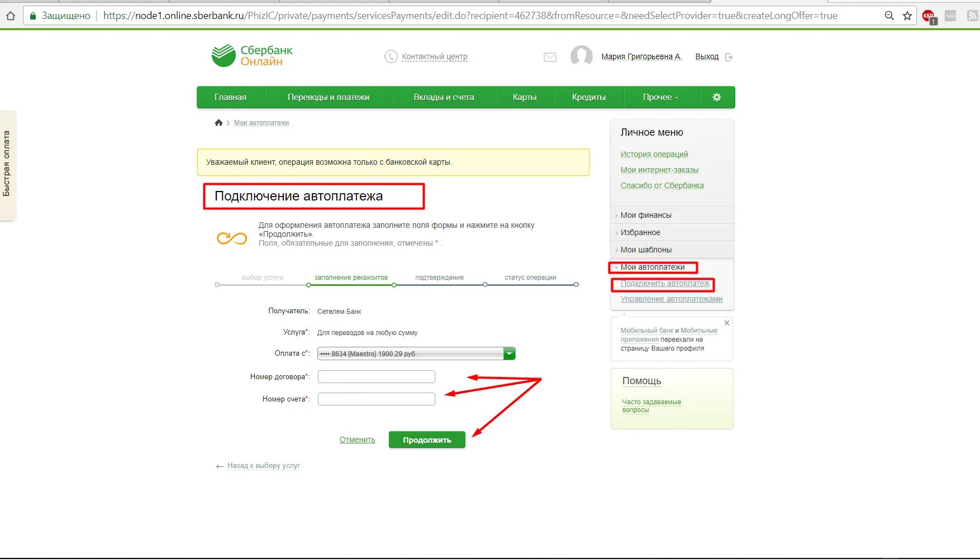
Task: Open Часто задаваемые вопросы link
Action: tap(651, 406)
